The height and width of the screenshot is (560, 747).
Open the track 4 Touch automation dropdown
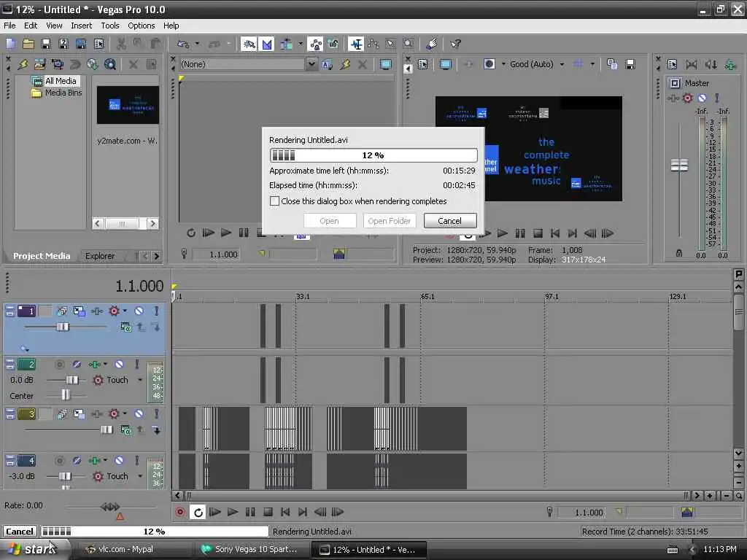pyautogui.click(x=140, y=476)
